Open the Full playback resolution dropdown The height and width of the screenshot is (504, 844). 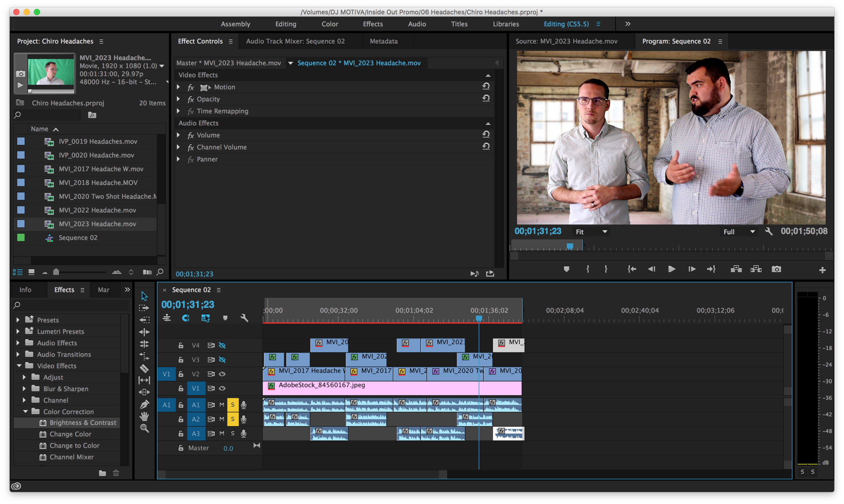tap(739, 232)
